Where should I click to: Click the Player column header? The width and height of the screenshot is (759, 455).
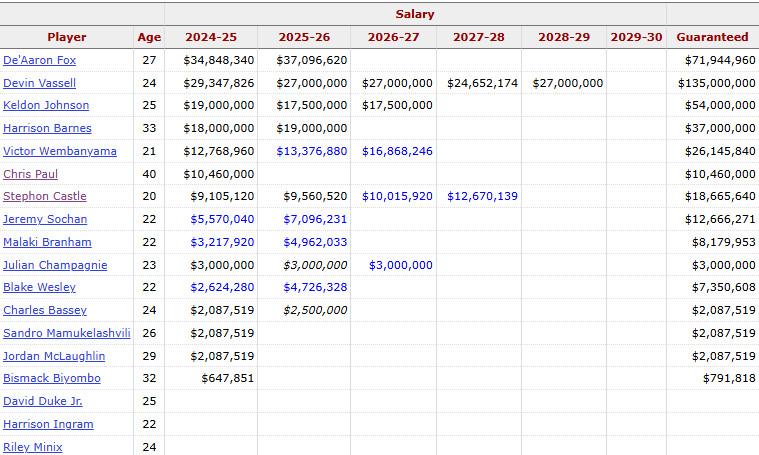pos(67,37)
